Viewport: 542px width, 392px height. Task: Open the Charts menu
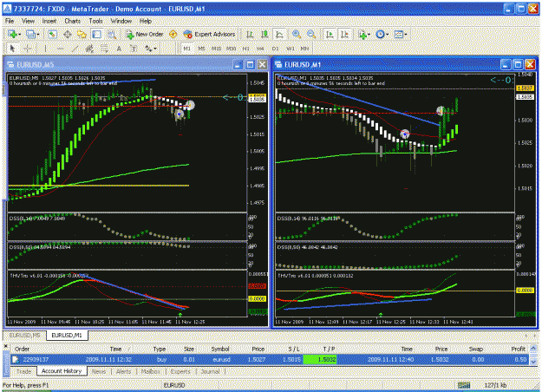coord(72,21)
